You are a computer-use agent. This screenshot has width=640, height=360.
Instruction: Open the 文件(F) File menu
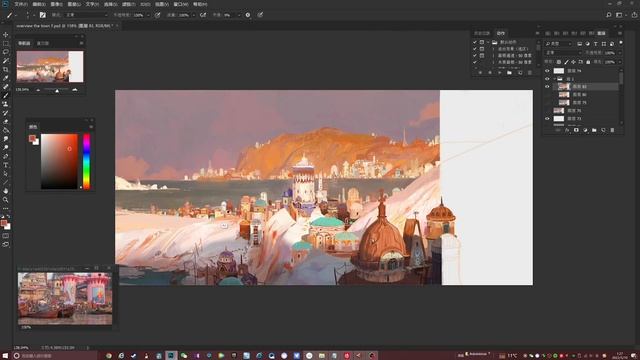21,4
